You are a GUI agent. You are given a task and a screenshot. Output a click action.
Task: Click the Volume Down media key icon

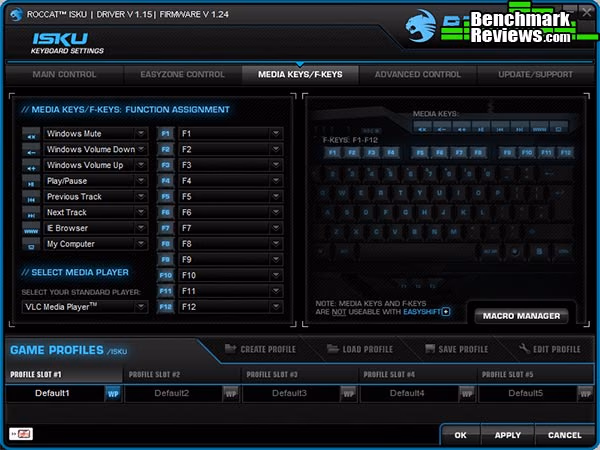click(x=31, y=150)
